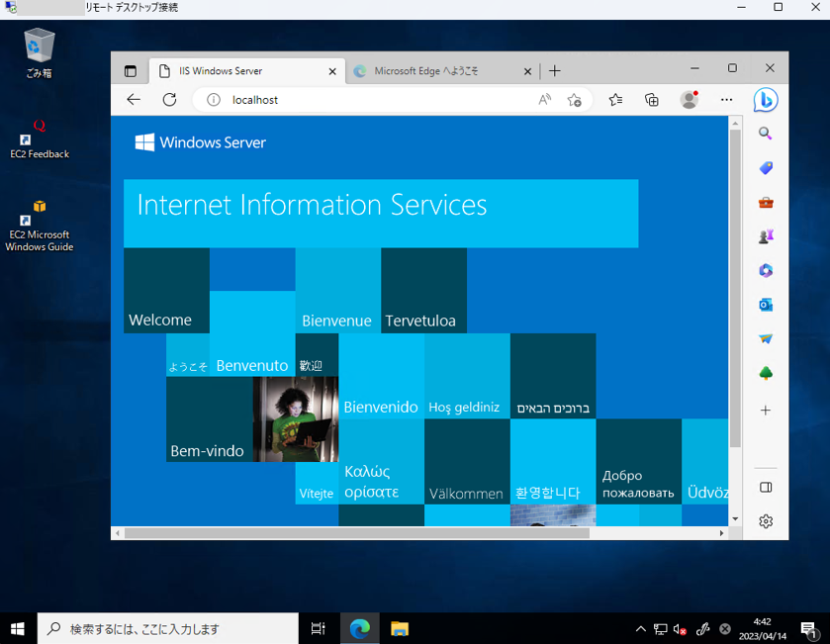
Task: Click the taskbar search box
Action: (x=168, y=628)
